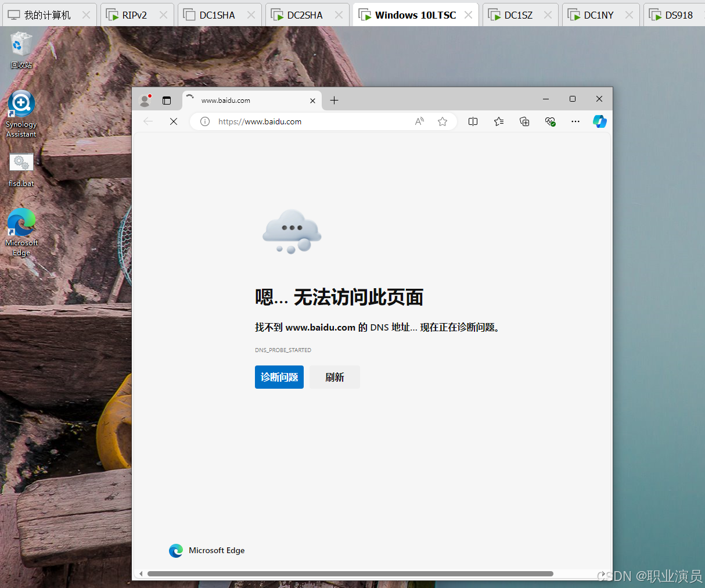The height and width of the screenshot is (588, 705).
Task: Add this page to favorites with the star
Action: pos(443,121)
